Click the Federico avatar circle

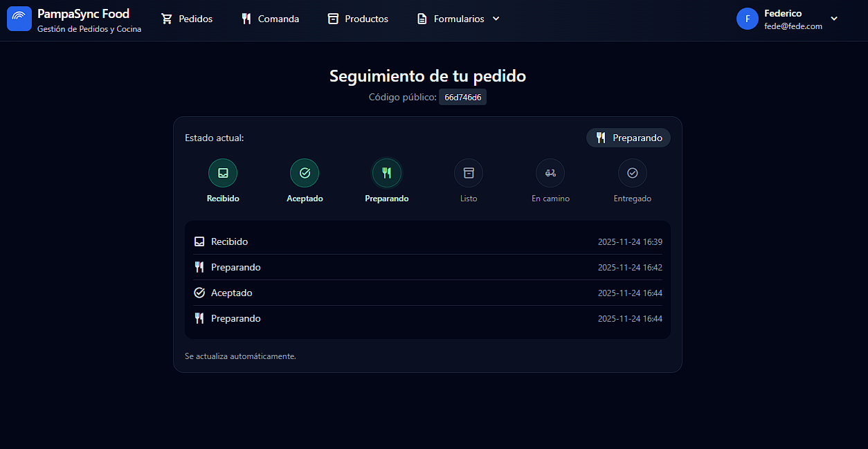(x=746, y=19)
